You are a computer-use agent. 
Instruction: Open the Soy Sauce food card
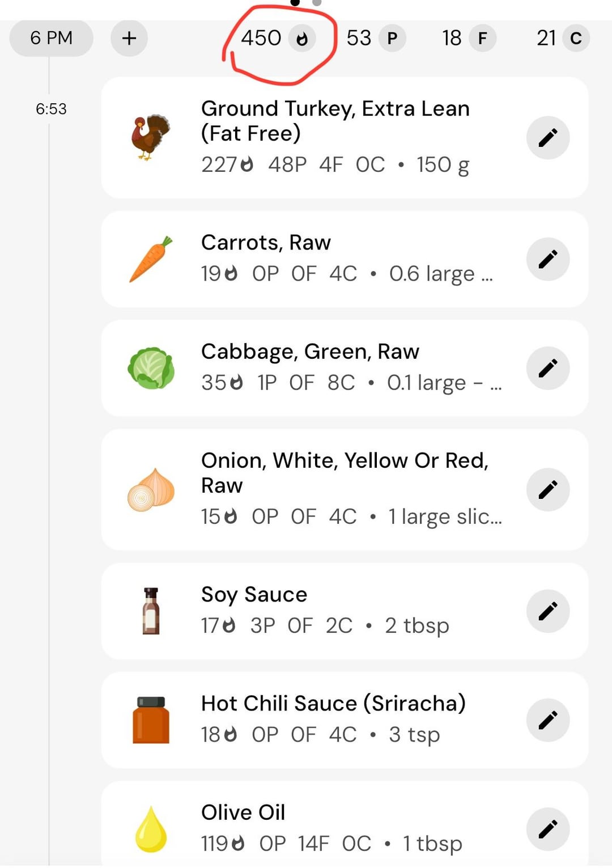pos(345,611)
